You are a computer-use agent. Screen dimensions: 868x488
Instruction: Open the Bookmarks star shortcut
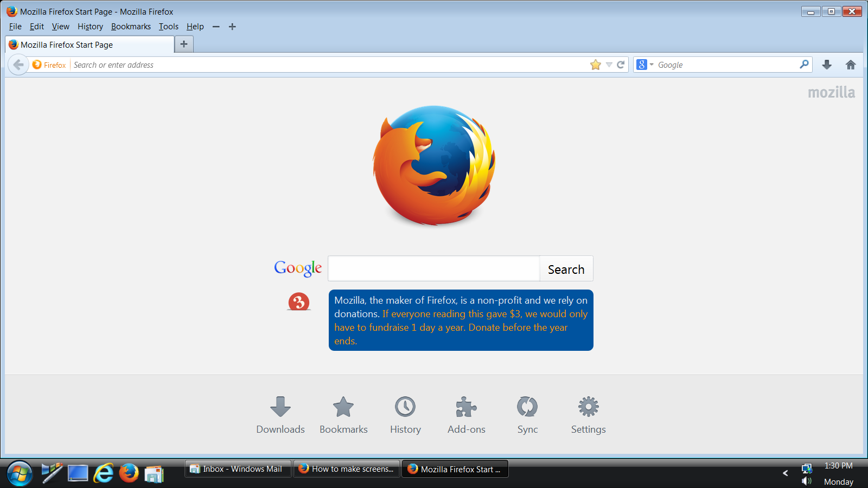pyautogui.click(x=343, y=415)
